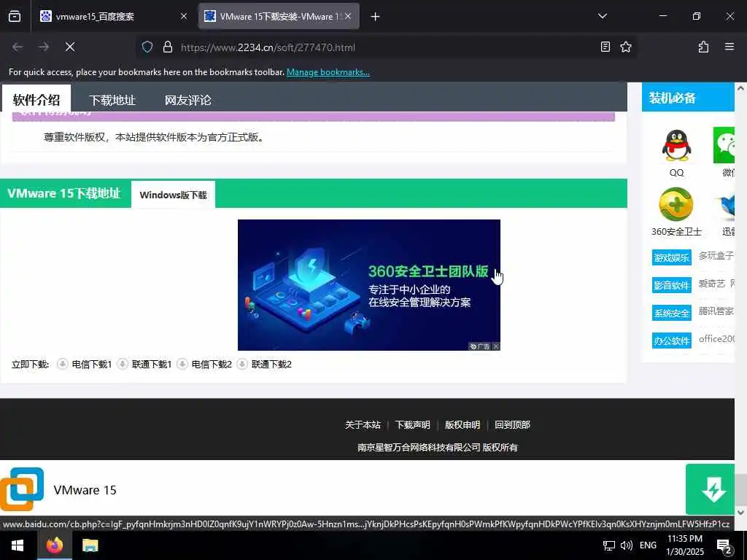Viewport: 747px width, 560px height.
Task: Select Windows版下载 tab
Action: point(173,195)
